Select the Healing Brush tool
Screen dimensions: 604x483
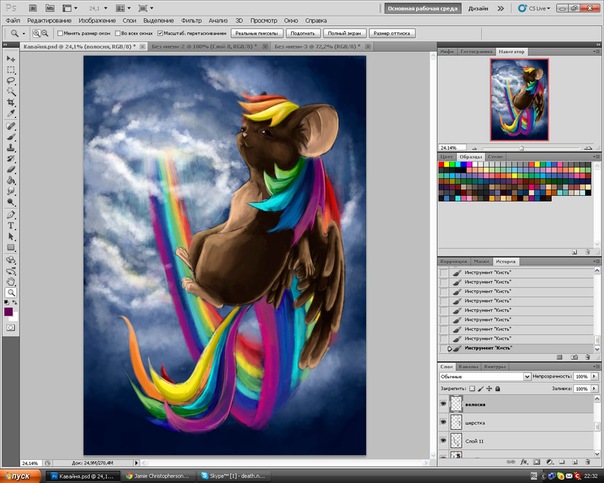(x=11, y=126)
